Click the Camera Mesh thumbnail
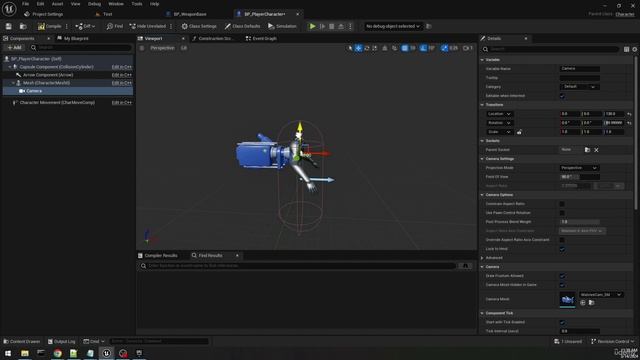 [567, 300]
